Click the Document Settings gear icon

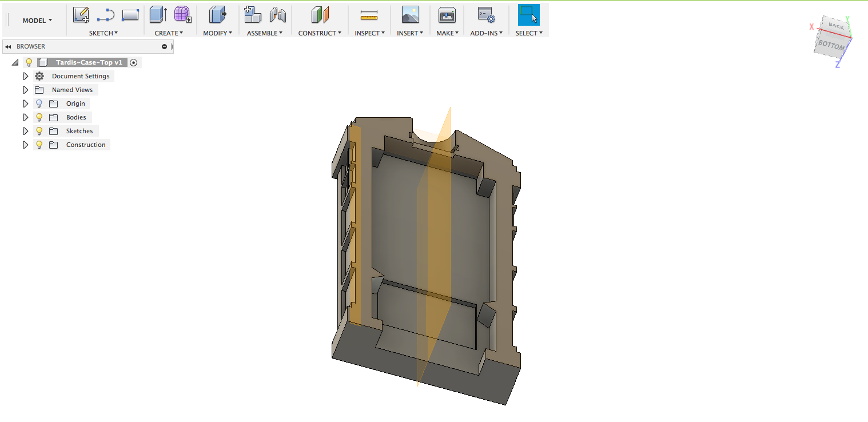point(39,76)
